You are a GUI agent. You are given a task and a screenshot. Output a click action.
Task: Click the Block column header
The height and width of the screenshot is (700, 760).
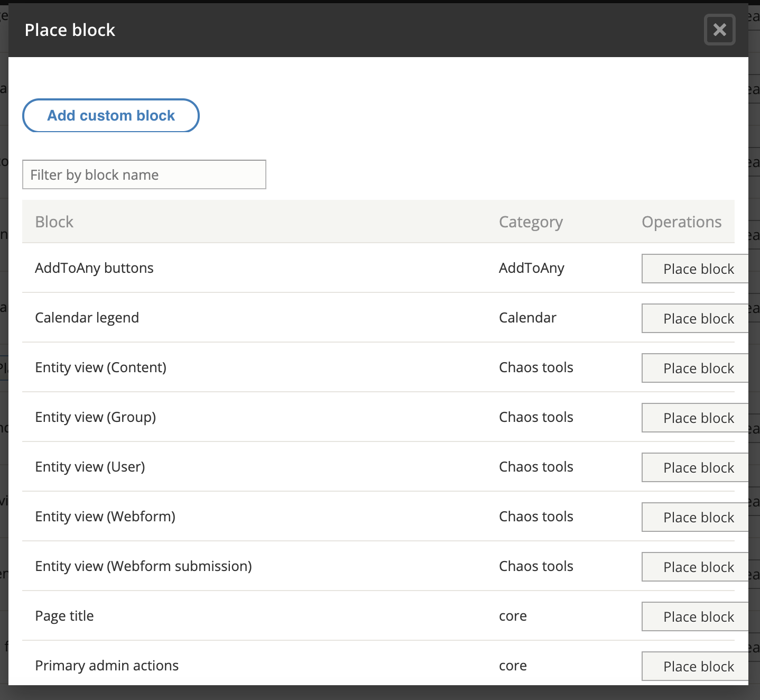pos(54,222)
